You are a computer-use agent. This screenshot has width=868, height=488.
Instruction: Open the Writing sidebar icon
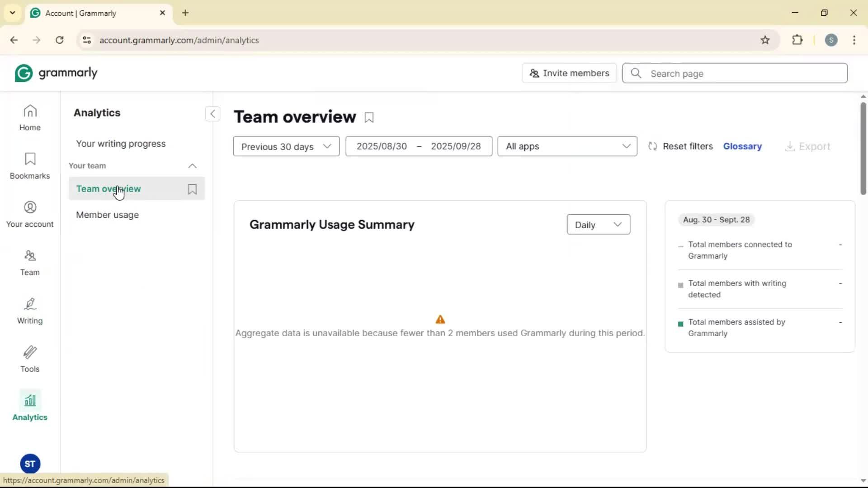(30, 311)
